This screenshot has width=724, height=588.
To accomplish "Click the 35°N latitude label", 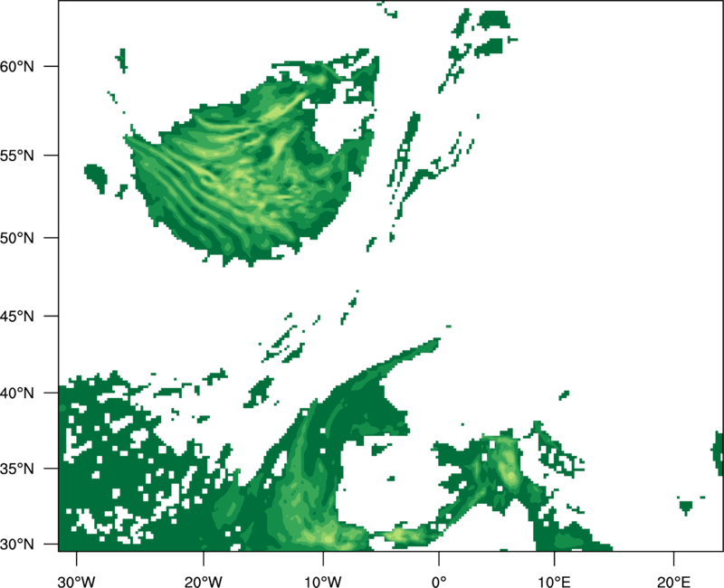I will (x=17, y=469).
